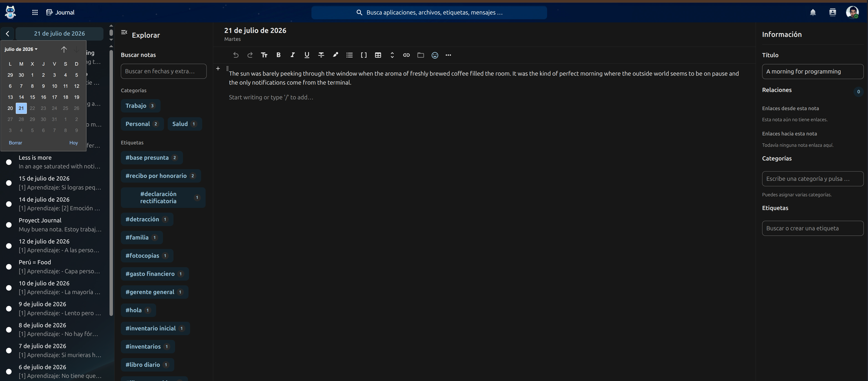Screen dimensions: 868x381
Task: Click the block drag handle dots
Action: click(x=227, y=69)
